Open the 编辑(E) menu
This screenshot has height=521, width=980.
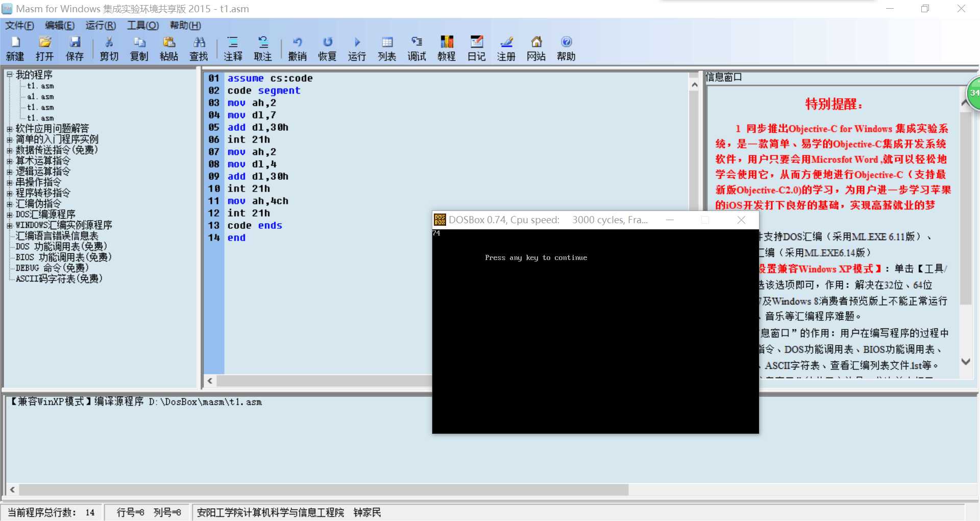(x=60, y=26)
